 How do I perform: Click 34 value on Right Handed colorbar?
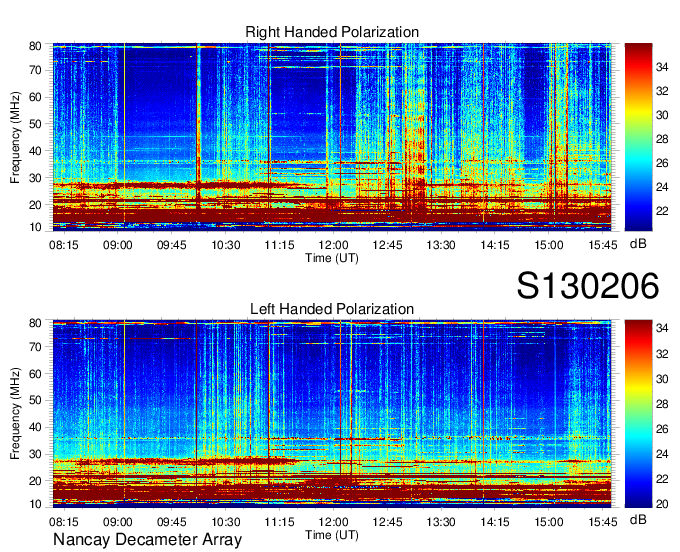(662, 67)
